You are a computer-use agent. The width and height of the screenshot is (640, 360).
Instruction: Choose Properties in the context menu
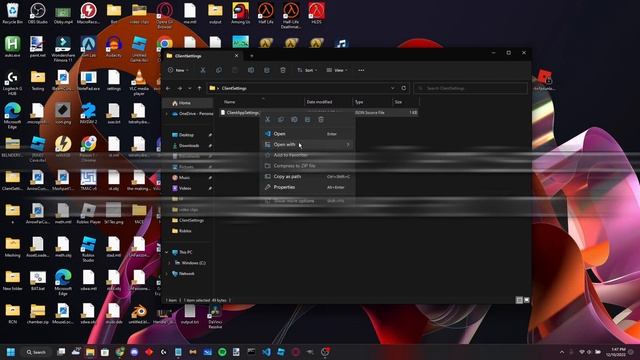(x=308, y=187)
